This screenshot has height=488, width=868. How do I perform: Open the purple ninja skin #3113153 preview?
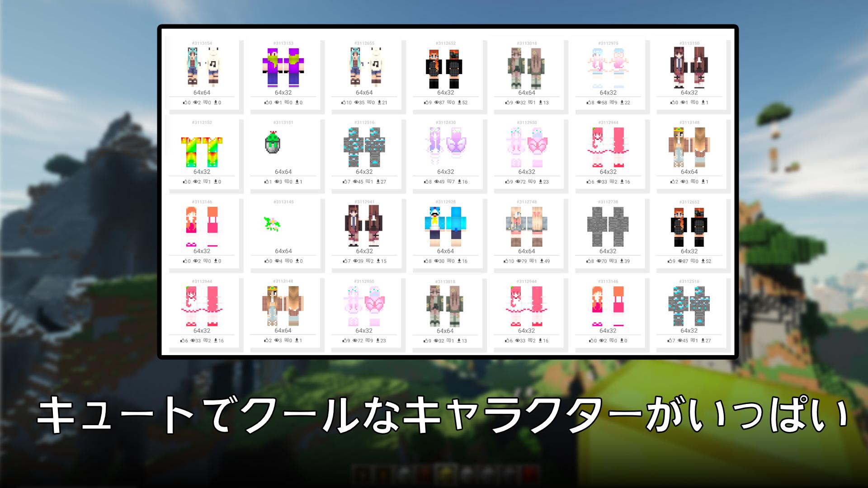[283, 68]
